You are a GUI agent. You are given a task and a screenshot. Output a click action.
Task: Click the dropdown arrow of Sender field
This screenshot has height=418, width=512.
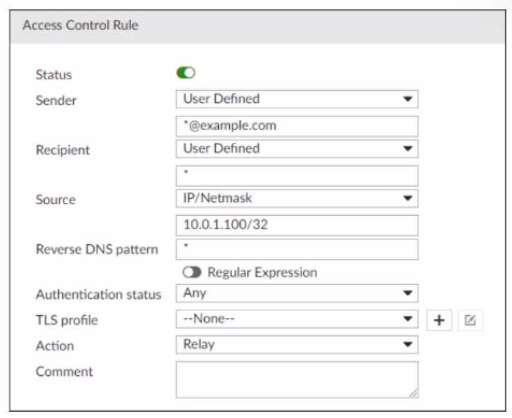pyautogui.click(x=408, y=99)
